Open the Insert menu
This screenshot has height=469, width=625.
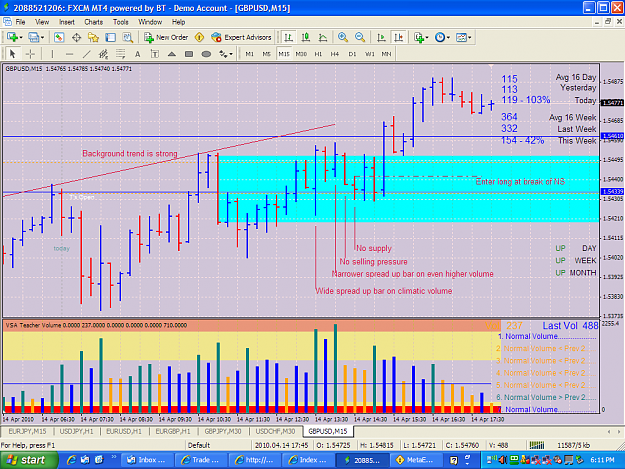67,22
